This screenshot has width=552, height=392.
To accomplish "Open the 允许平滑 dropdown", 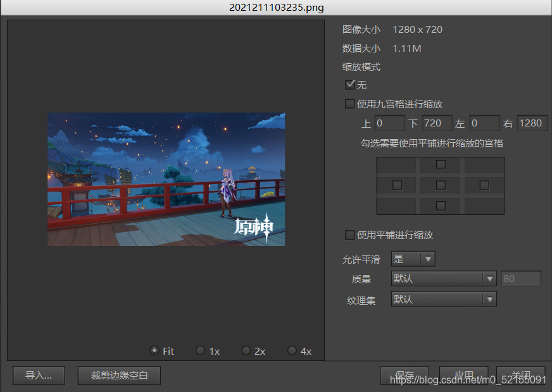I will [413, 259].
